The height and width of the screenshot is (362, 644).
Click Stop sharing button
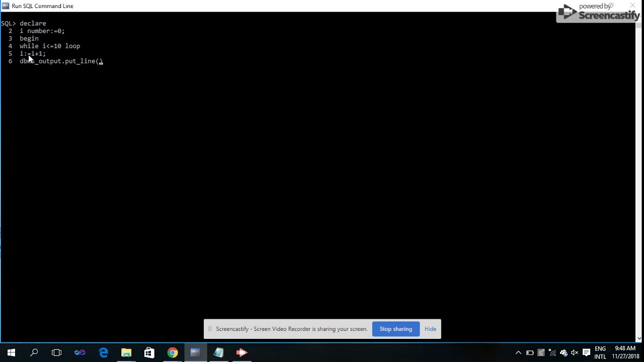click(396, 329)
